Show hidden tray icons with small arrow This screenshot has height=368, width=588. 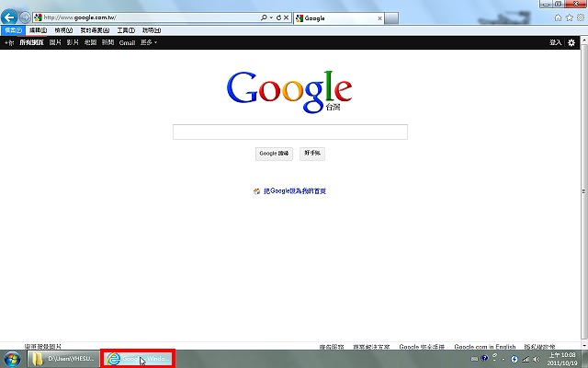503,360
